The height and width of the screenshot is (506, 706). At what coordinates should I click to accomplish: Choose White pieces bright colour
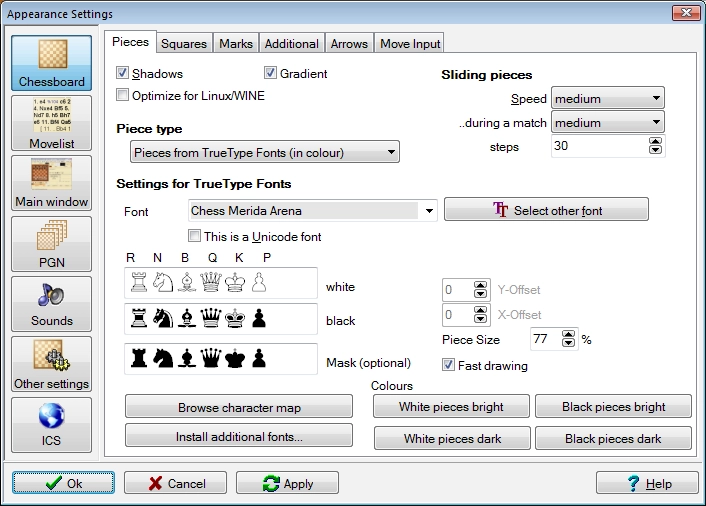pos(451,407)
